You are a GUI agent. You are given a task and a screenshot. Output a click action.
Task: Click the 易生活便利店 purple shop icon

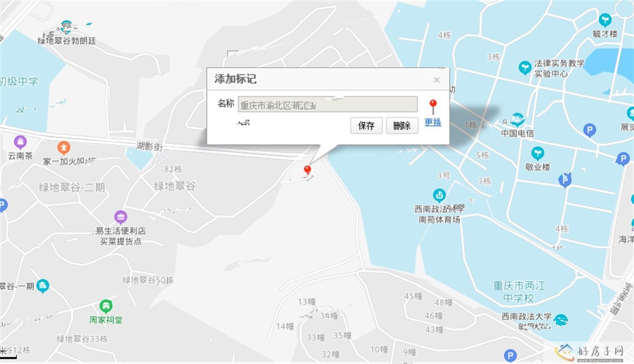pyautogui.click(x=120, y=217)
